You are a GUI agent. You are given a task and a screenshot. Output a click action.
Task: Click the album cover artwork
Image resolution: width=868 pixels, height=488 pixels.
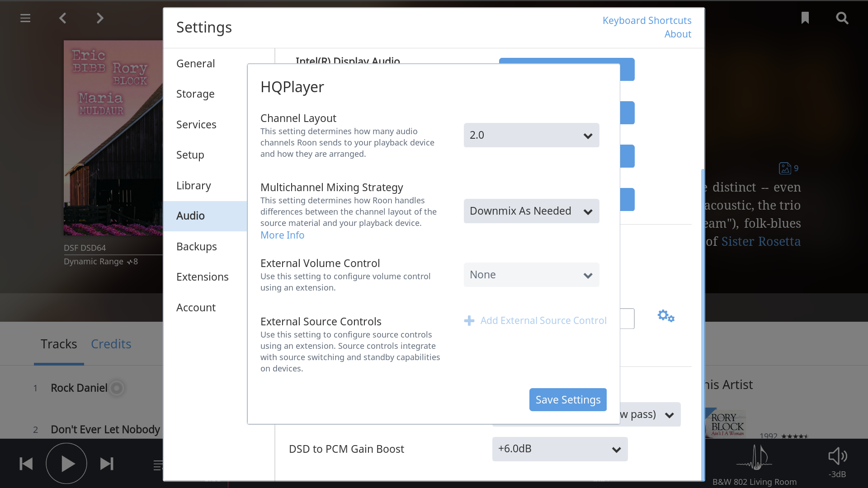coord(113,138)
